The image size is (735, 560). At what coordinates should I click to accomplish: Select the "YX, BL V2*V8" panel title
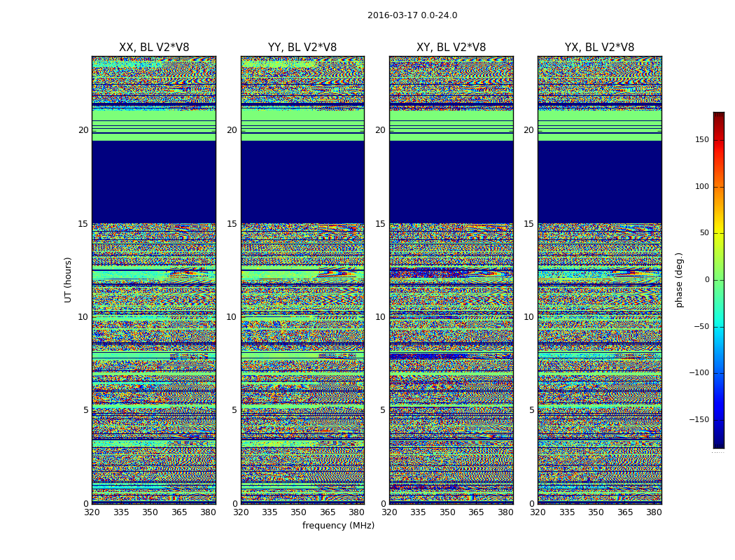[x=599, y=48]
